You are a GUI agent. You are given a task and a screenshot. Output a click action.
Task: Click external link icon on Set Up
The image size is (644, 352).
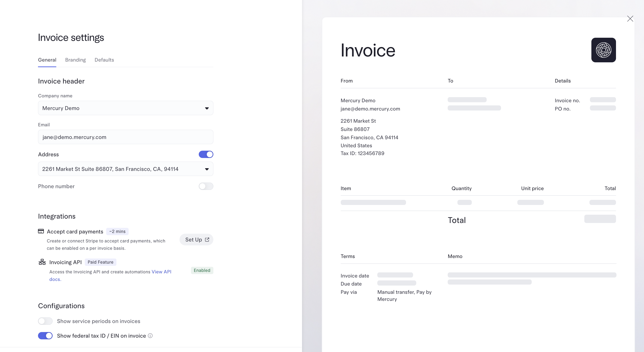coord(207,239)
